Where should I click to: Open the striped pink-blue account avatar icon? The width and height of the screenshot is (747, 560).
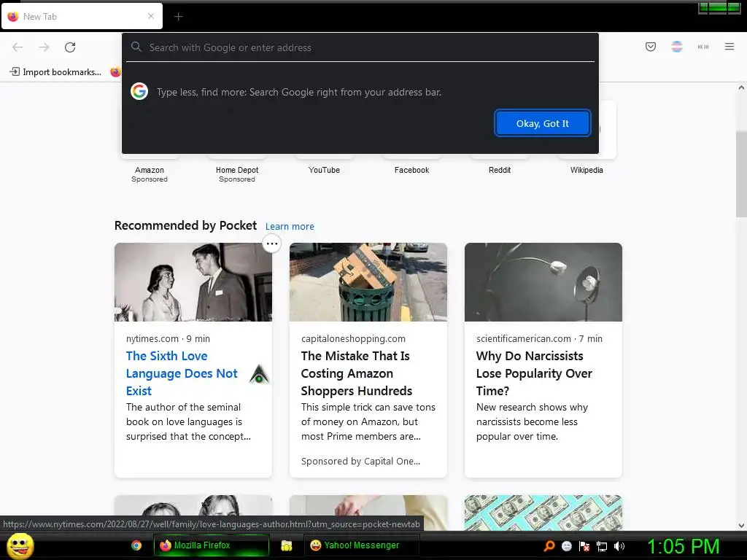(x=676, y=47)
